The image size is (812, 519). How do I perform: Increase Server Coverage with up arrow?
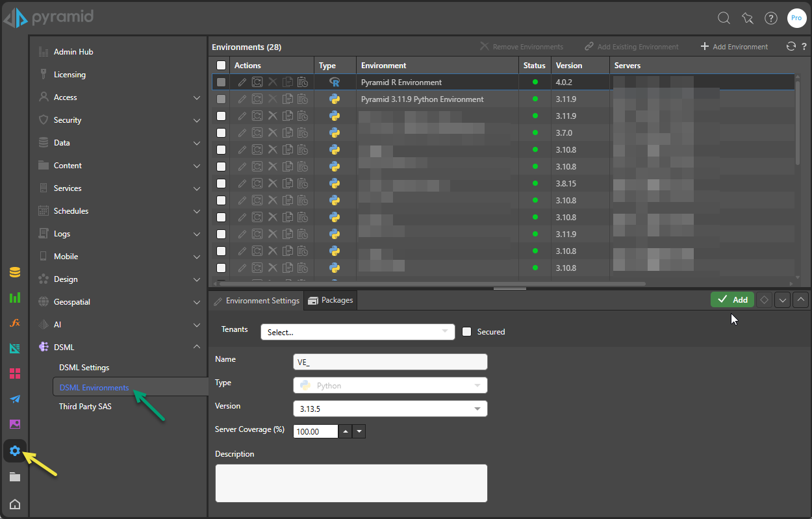pos(346,431)
